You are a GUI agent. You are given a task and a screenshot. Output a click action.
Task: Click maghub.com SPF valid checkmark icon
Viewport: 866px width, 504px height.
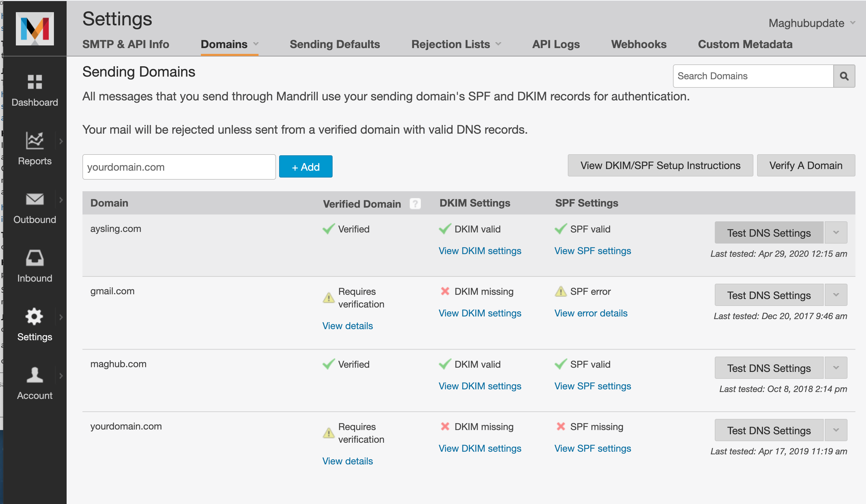[561, 364]
